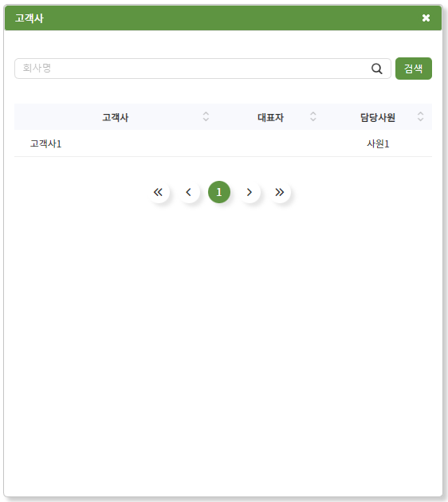Click the green 검색 button
448x502 pixels.
click(414, 69)
